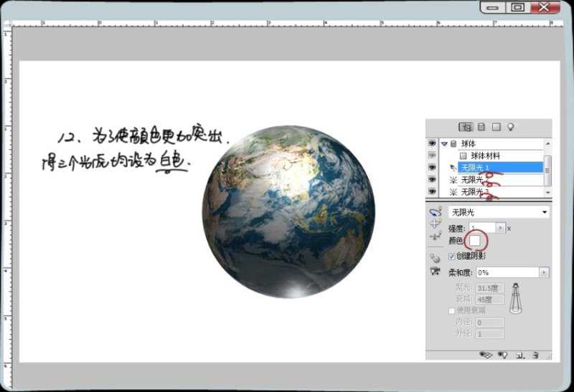The width and height of the screenshot is (574, 392).
Task: Click the filter by meshes icon
Action: [x=481, y=127]
